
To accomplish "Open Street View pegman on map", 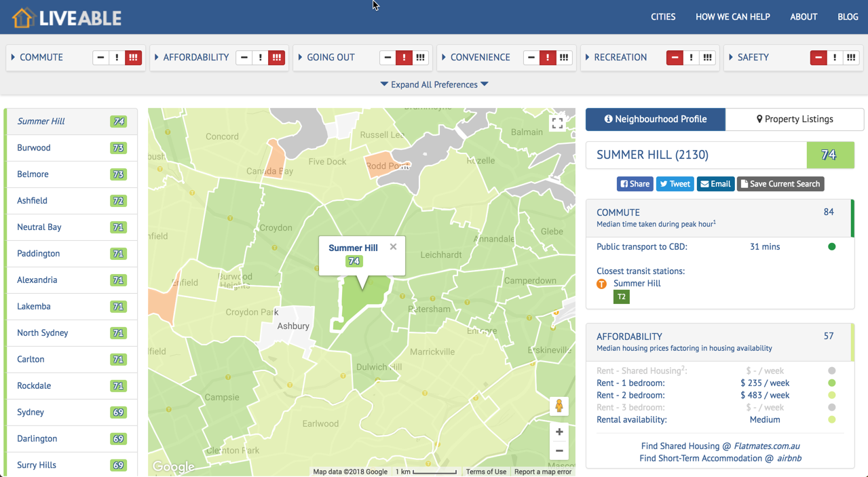I will pos(559,406).
